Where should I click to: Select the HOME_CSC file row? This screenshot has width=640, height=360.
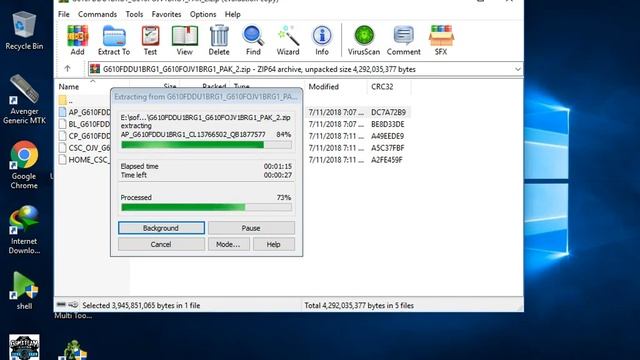point(84,159)
